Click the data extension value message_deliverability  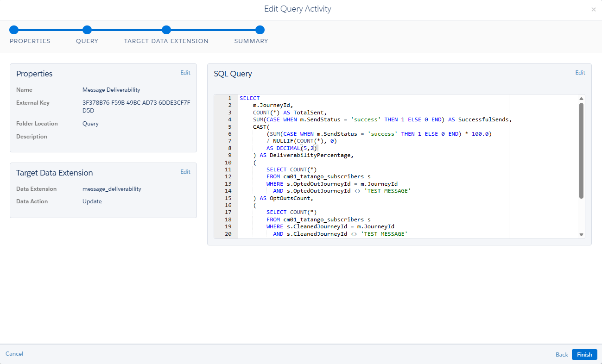pyautogui.click(x=112, y=189)
